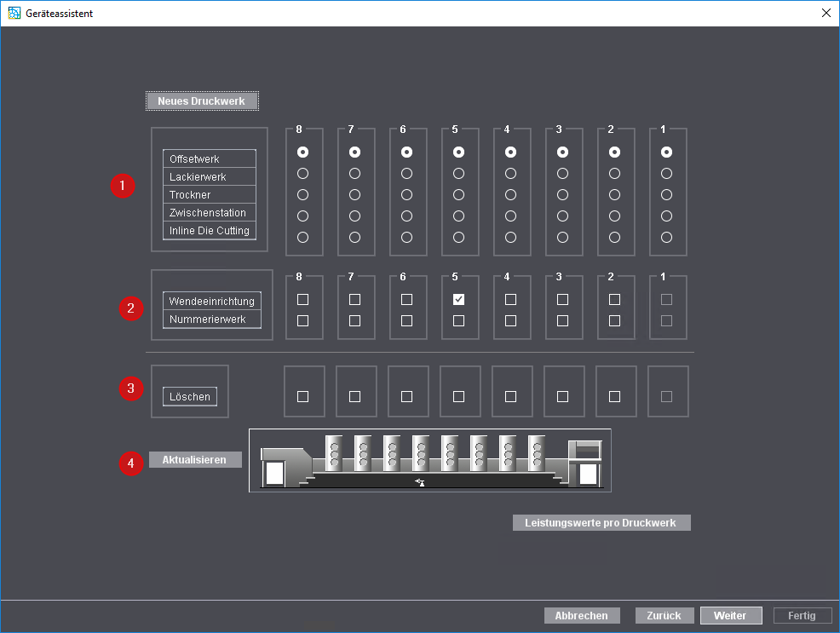Enable Nummerierwerk for unit 6
840x633 pixels.
(406, 321)
